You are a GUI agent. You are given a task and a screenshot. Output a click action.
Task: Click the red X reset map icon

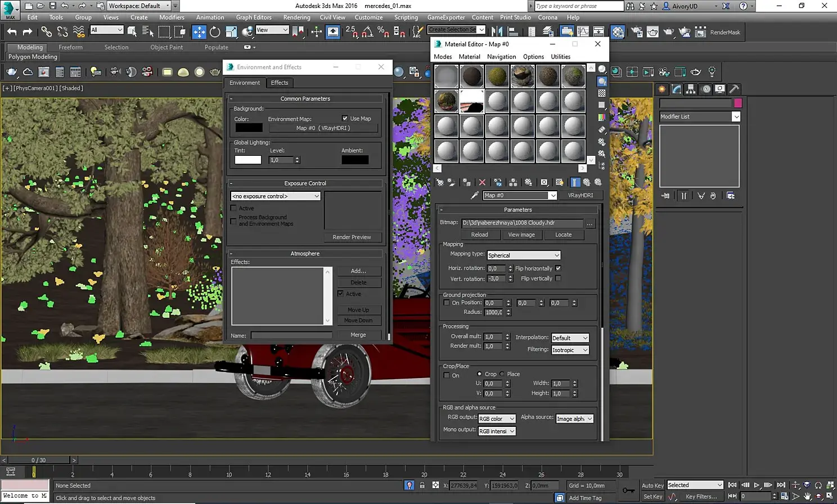482,182
